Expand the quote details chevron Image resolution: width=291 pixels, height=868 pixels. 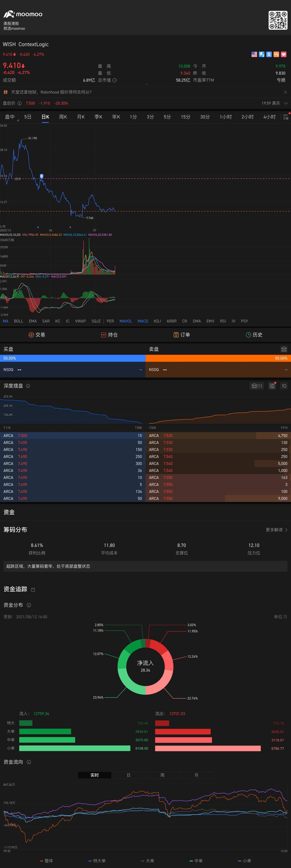(x=147, y=84)
